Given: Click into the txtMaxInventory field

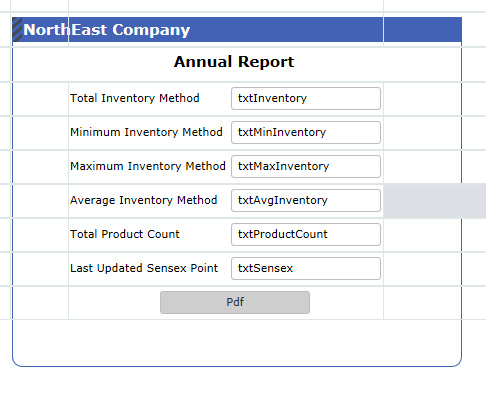Looking at the screenshot, I should tap(306, 166).
